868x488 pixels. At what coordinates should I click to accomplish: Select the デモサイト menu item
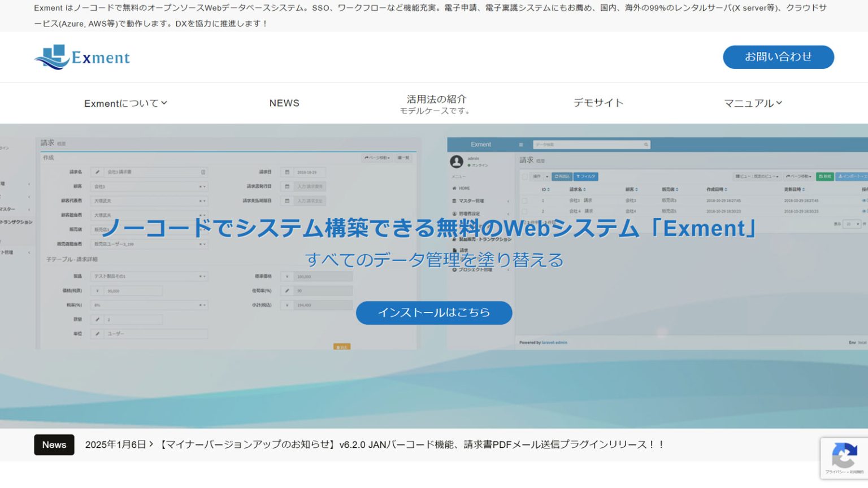(598, 103)
